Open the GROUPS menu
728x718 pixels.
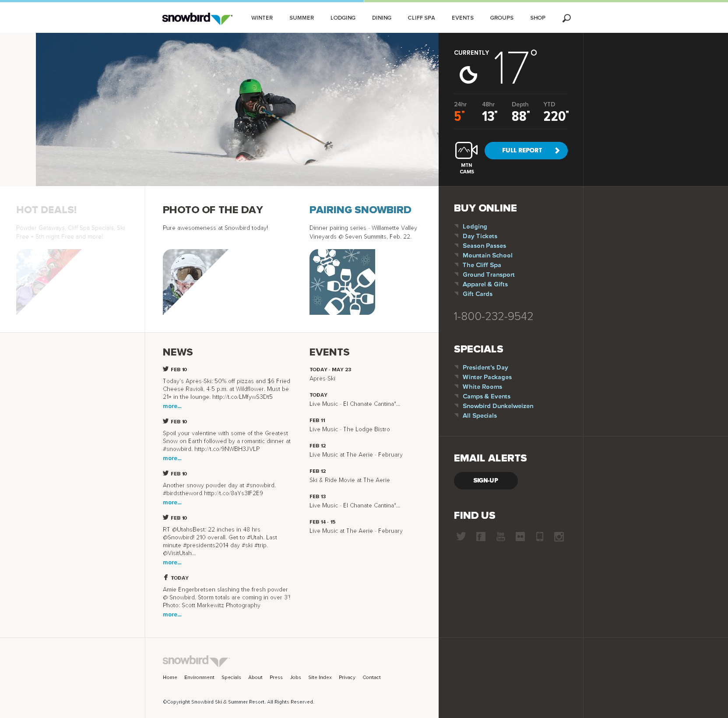(502, 18)
